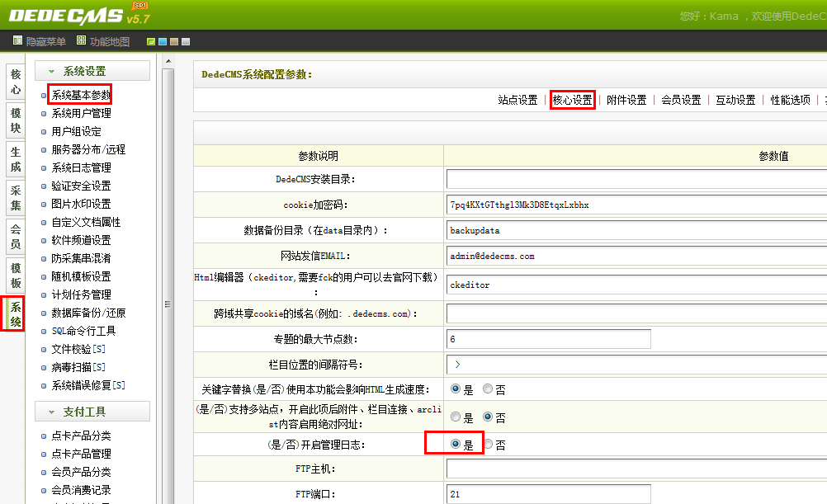Click the 专题的最大节点数 input field
827x504 pixels.
click(549, 339)
